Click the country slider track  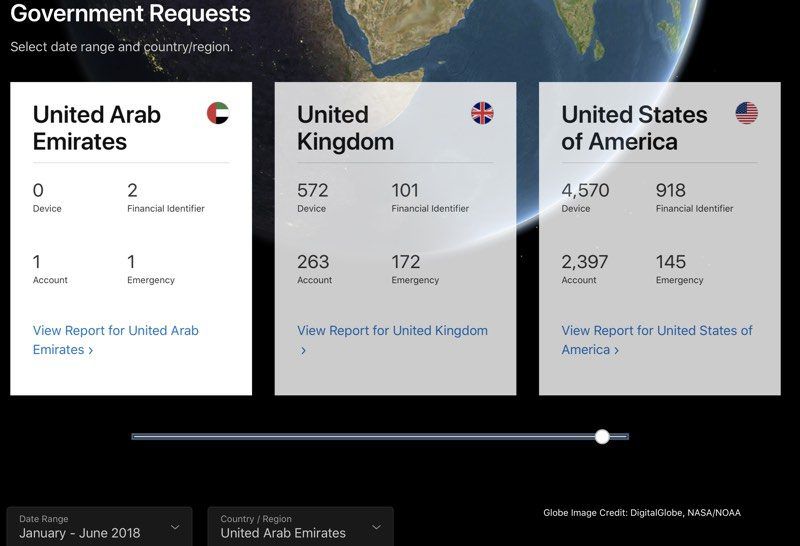[x=380, y=436]
